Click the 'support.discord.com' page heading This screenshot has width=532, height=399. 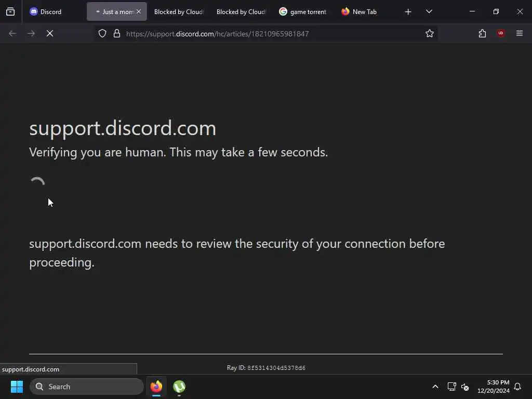click(x=123, y=128)
